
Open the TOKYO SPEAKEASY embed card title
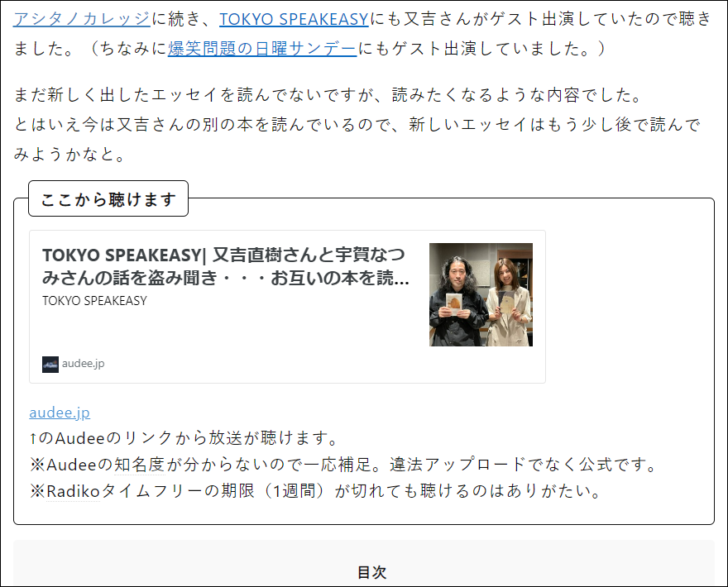click(x=226, y=266)
